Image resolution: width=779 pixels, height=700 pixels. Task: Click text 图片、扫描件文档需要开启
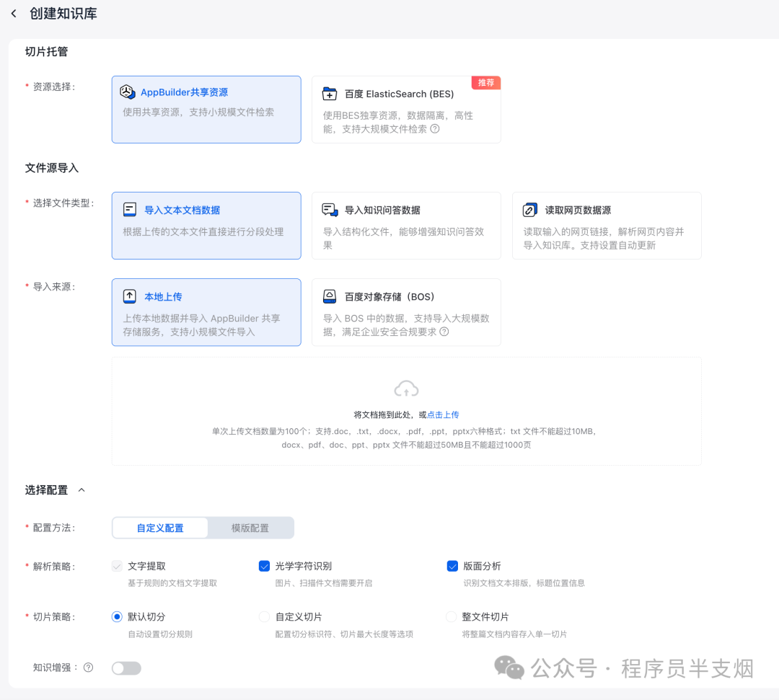point(323,582)
